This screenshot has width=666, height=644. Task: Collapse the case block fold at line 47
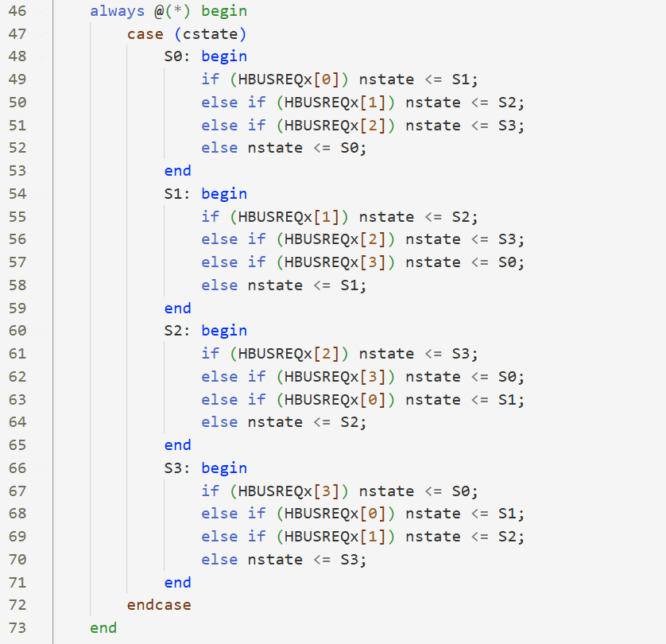click(42, 34)
